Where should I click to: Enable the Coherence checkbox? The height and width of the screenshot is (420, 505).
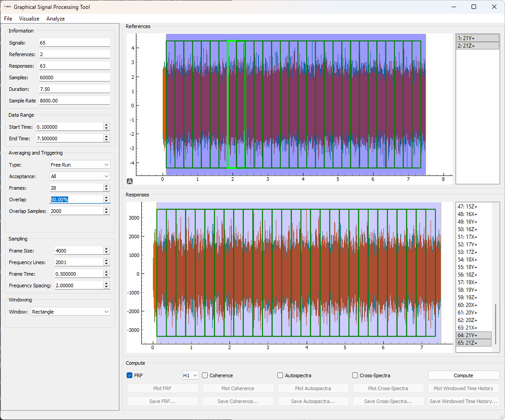coord(205,375)
